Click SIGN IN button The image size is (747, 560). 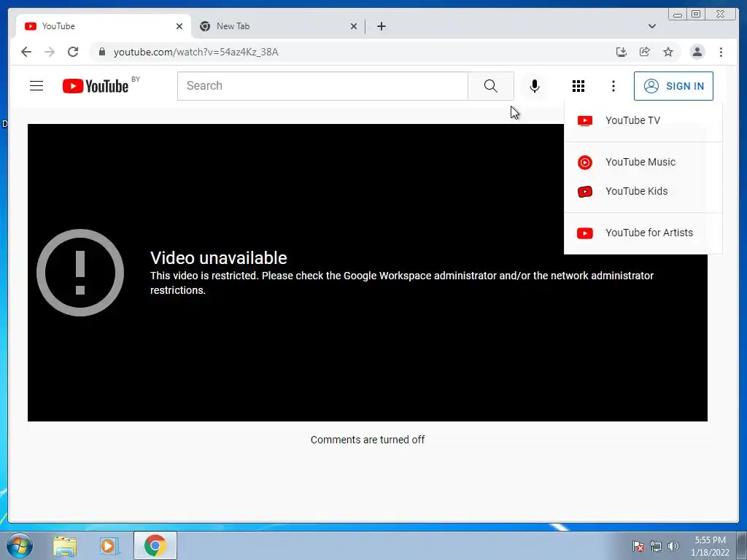coord(673,86)
